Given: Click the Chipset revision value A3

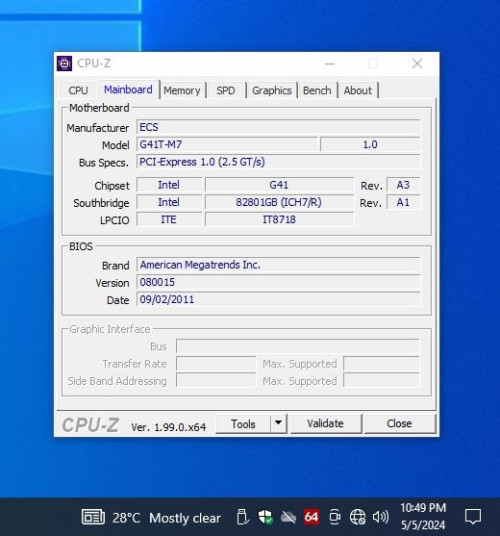Looking at the screenshot, I should click(x=403, y=185).
